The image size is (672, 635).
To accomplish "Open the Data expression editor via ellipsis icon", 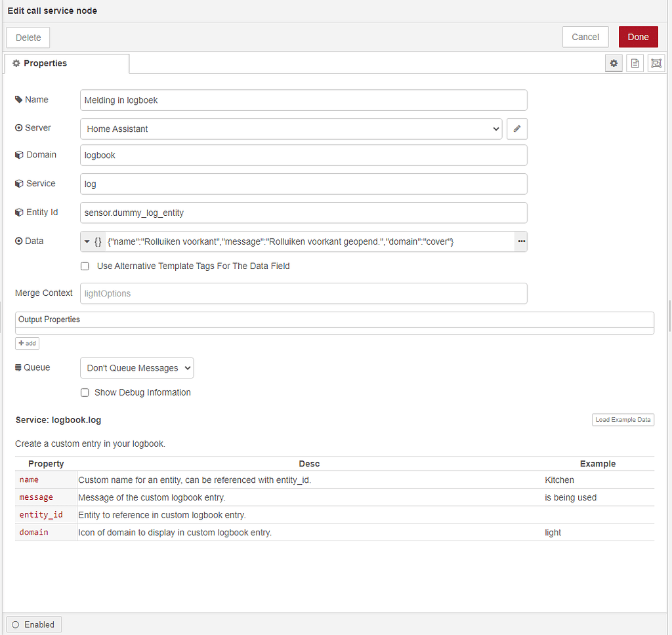I will [x=520, y=241].
